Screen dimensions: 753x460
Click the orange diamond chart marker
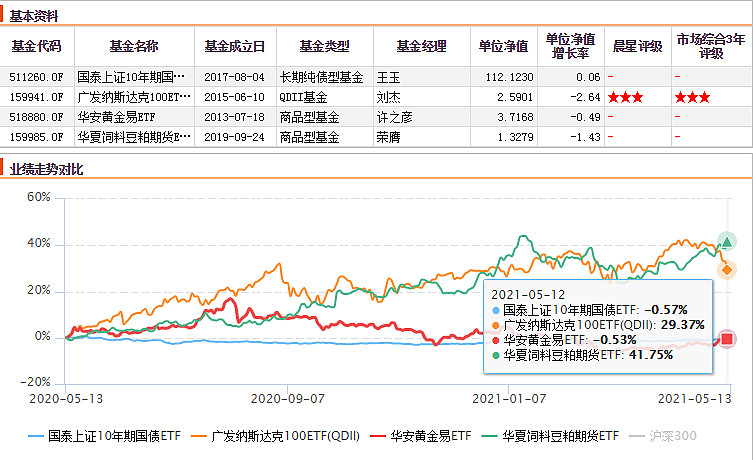coord(727,270)
